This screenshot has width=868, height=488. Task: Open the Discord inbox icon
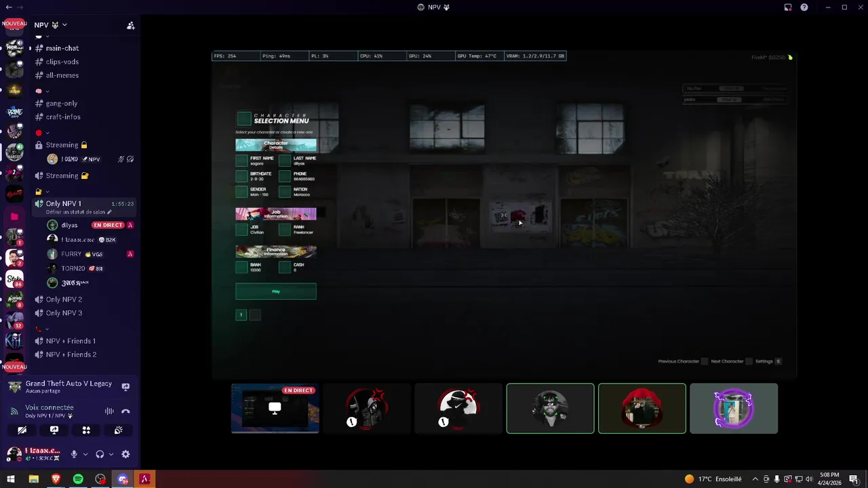click(788, 7)
